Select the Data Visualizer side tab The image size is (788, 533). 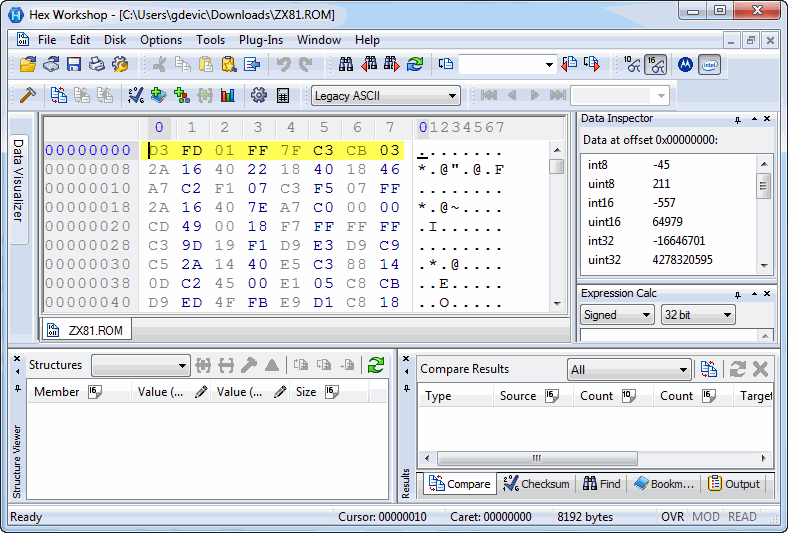click(18, 180)
